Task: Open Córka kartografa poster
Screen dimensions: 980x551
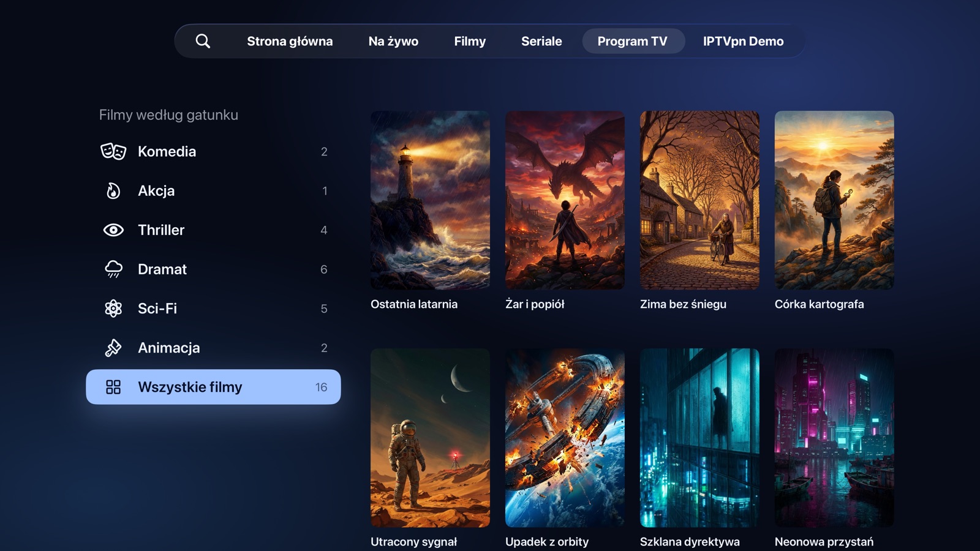Action: tap(834, 200)
